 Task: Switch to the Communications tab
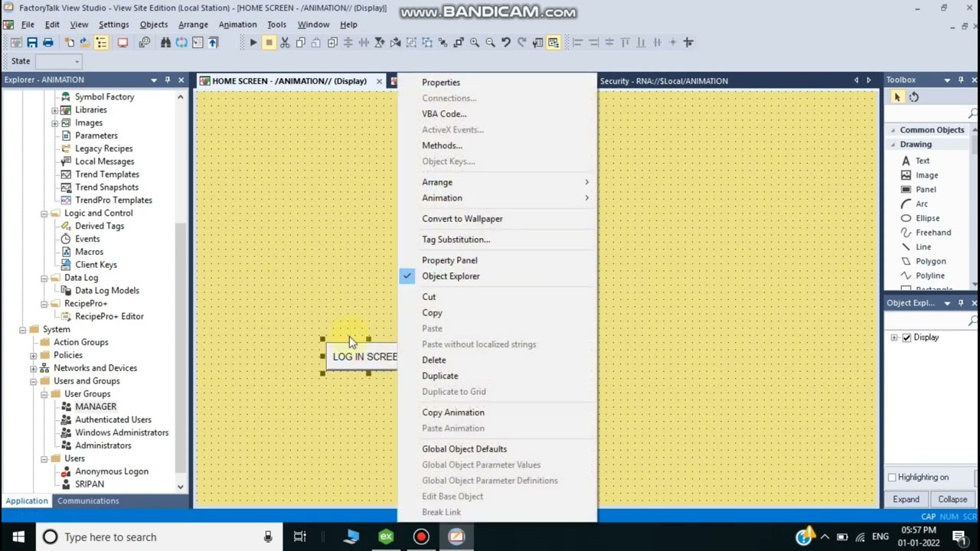click(x=88, y=501)
